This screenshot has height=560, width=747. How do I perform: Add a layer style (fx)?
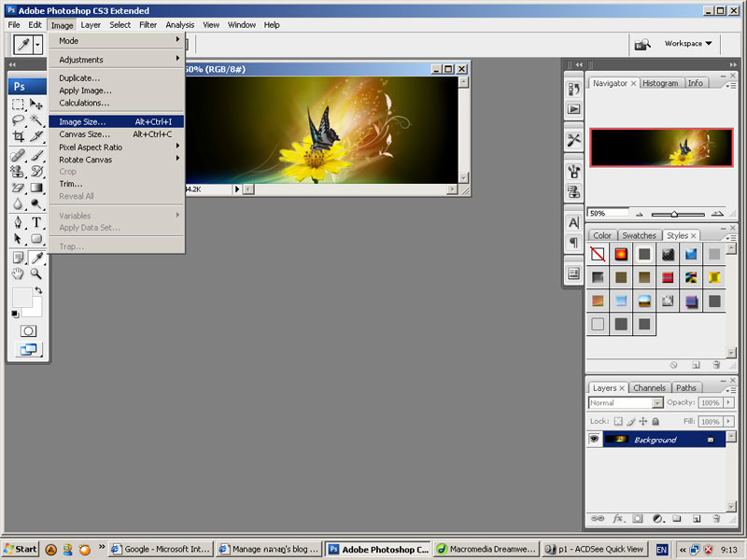(618, 519)
